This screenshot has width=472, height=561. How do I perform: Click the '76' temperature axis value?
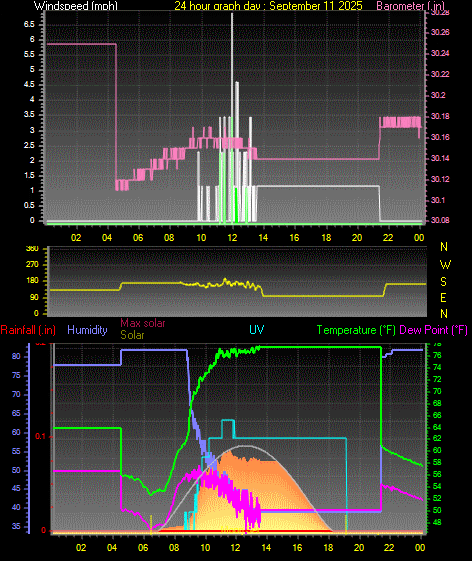point(437,356)
